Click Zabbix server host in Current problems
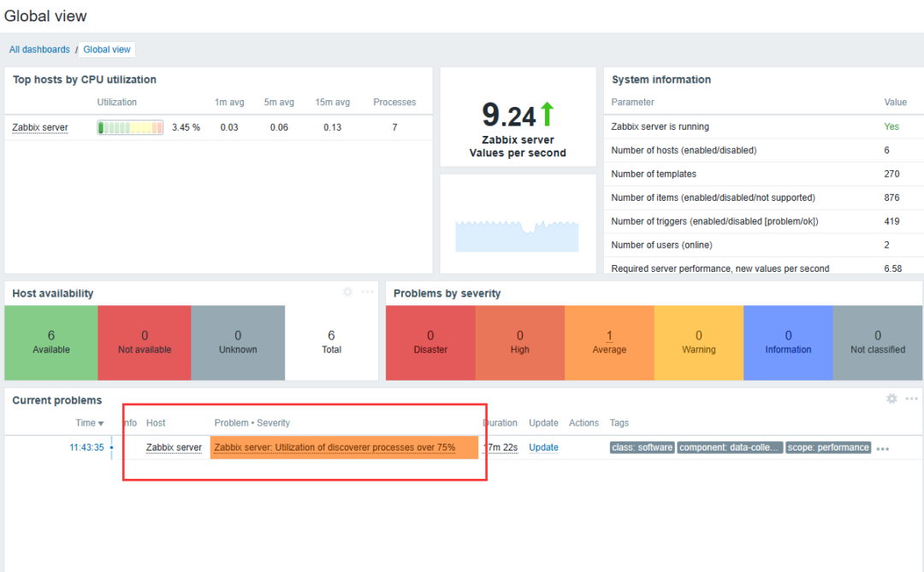The image size is (924, 572). (x=174, y=447)
